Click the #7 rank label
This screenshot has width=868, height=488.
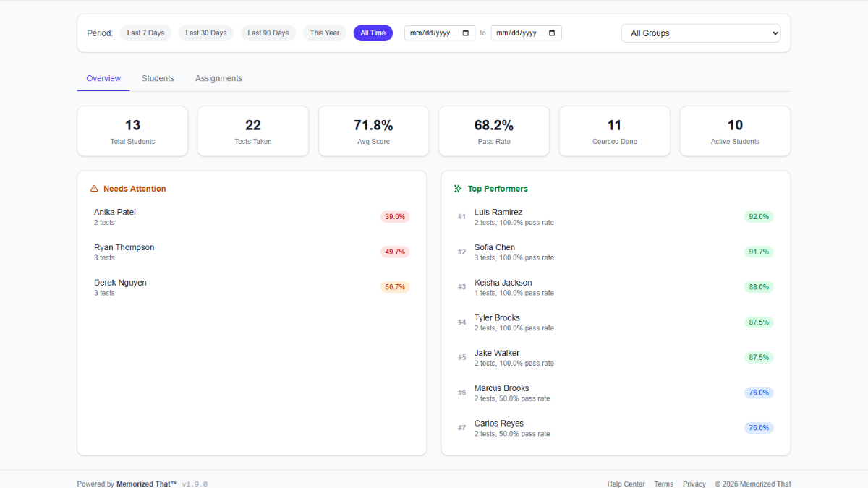pyautogui.click(x=461, y=428)
